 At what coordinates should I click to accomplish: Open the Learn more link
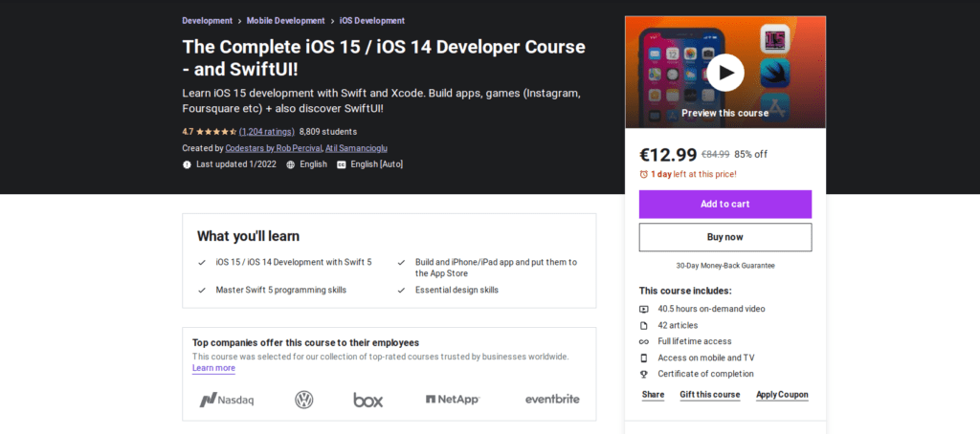[x=213, y=368]
